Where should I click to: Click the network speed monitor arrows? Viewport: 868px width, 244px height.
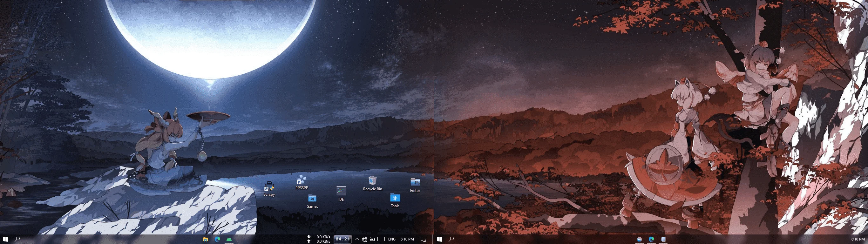coord(309,239)
